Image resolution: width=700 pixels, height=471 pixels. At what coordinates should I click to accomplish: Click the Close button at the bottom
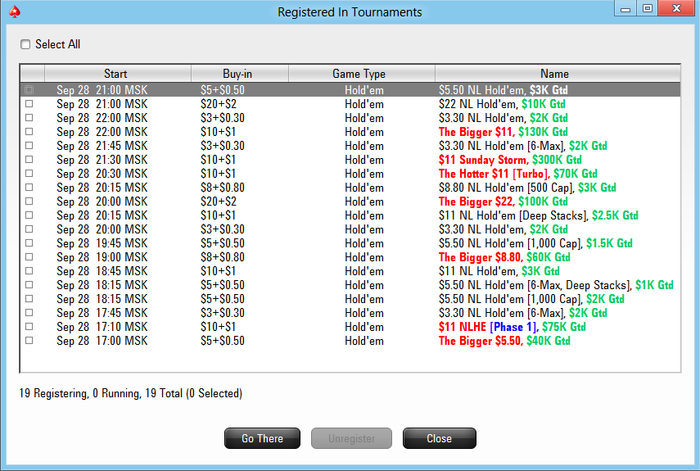[439, 438]
